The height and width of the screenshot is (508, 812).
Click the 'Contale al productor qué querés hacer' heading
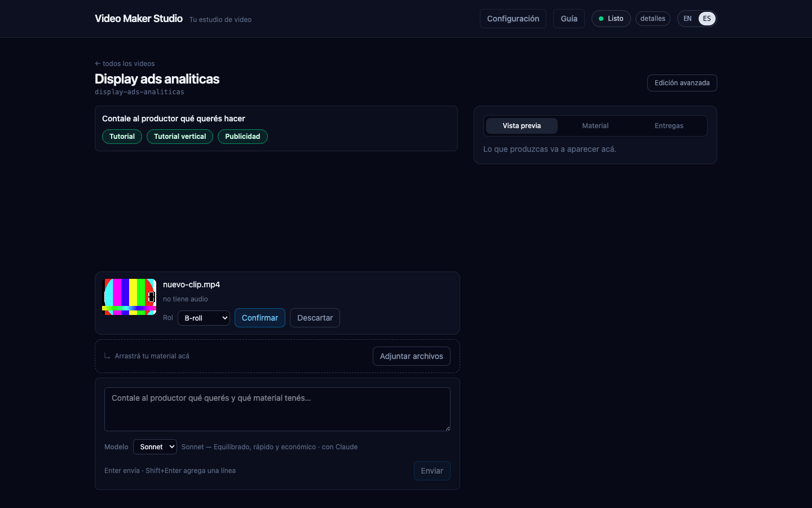174,119
